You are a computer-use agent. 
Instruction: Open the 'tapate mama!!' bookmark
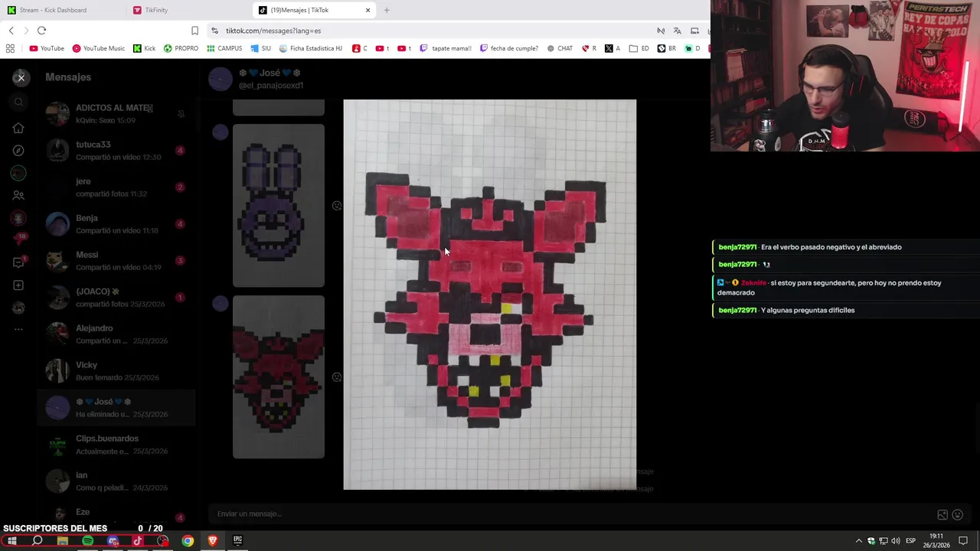(x=446, y=48)
